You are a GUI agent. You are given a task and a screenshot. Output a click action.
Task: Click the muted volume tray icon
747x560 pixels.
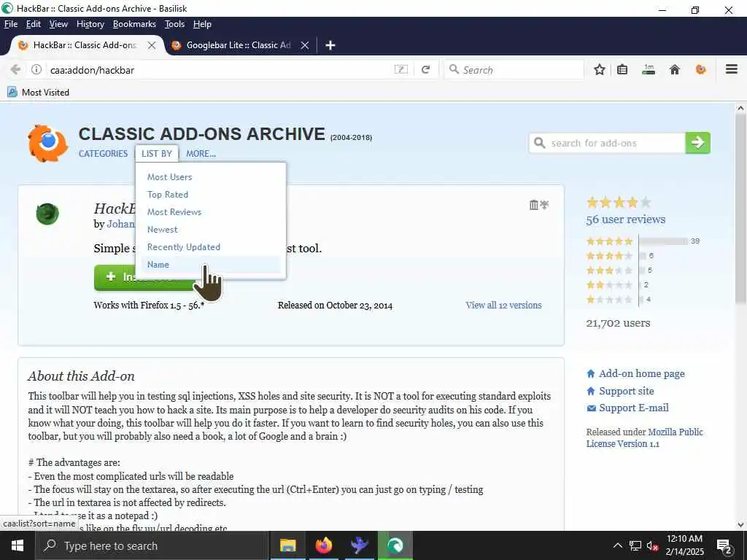[x=653, y=546]
